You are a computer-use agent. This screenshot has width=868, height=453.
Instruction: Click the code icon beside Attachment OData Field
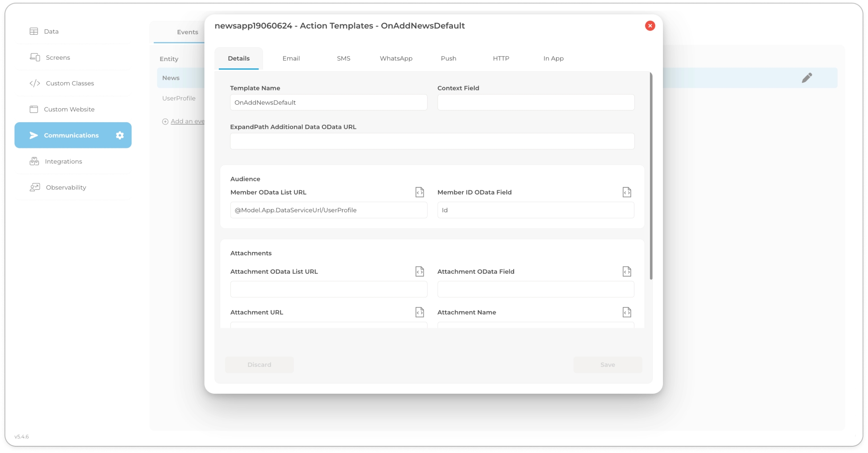(x=626, y=272)
